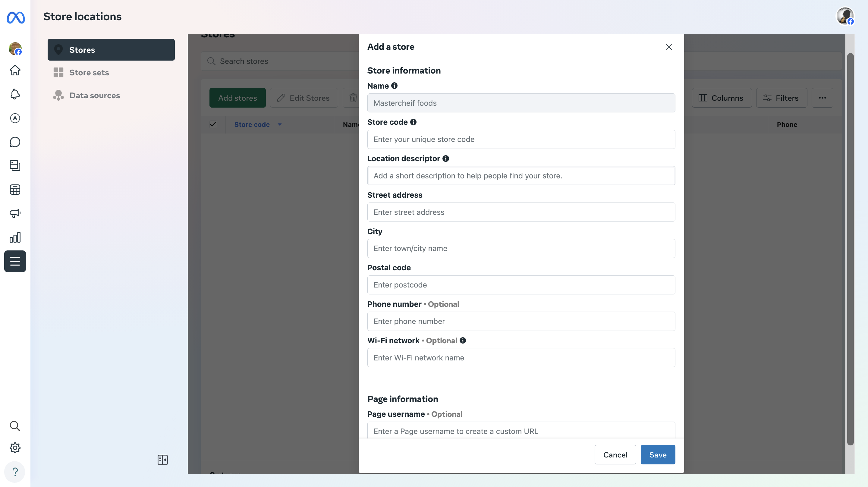Image resolution: width=868 pixels, height=487 pixels.
Task: Click the Add stores button
Action: click(x=237, y=98)
